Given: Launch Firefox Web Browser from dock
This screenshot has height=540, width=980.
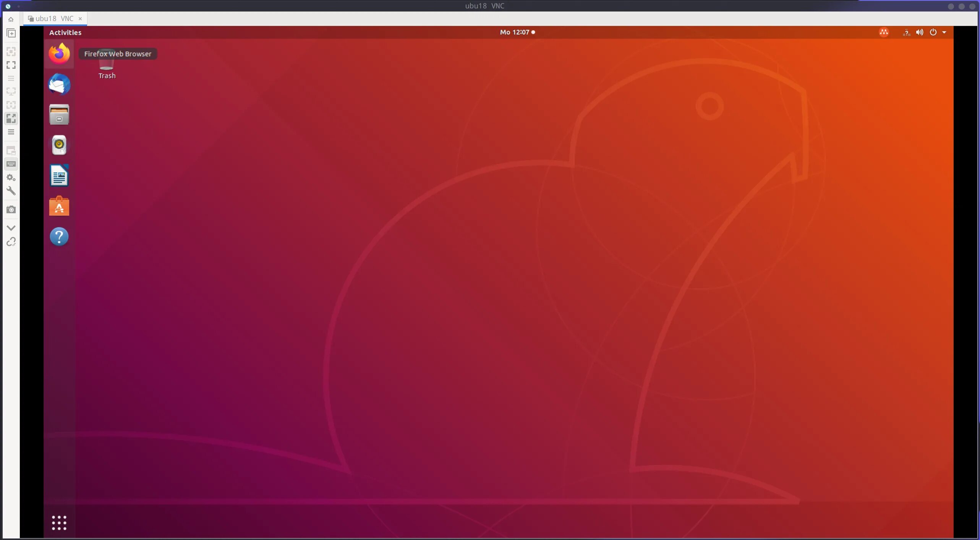Looking at the screenshot, I should click(x=59, y=54).
